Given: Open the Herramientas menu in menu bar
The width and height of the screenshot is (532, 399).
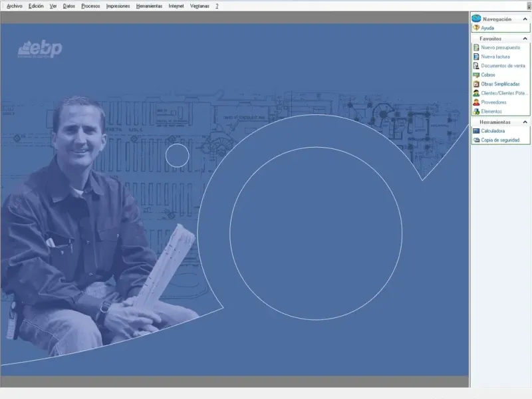Looking at the screenshot, I should pos(149,6).
